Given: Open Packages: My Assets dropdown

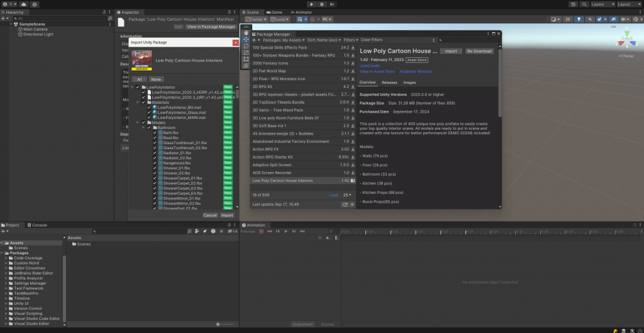Looking at the screenshot, I should click(284, 40).
